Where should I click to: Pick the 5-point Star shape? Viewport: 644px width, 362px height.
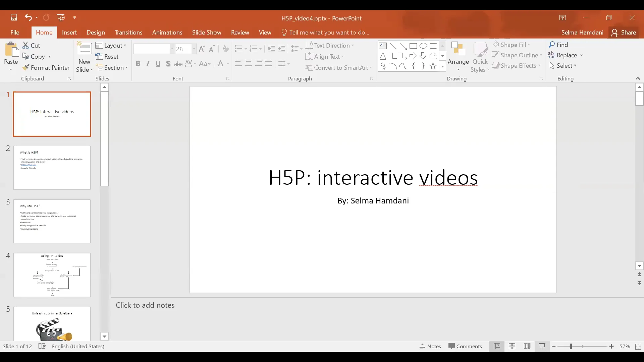[x=433, y=66]
